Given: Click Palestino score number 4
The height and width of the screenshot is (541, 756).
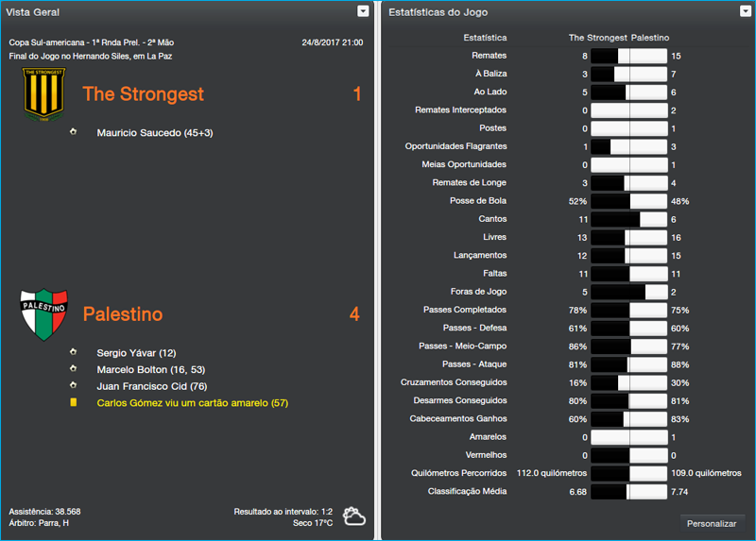Looking at the screenshot, I should (x=354, y=314).
